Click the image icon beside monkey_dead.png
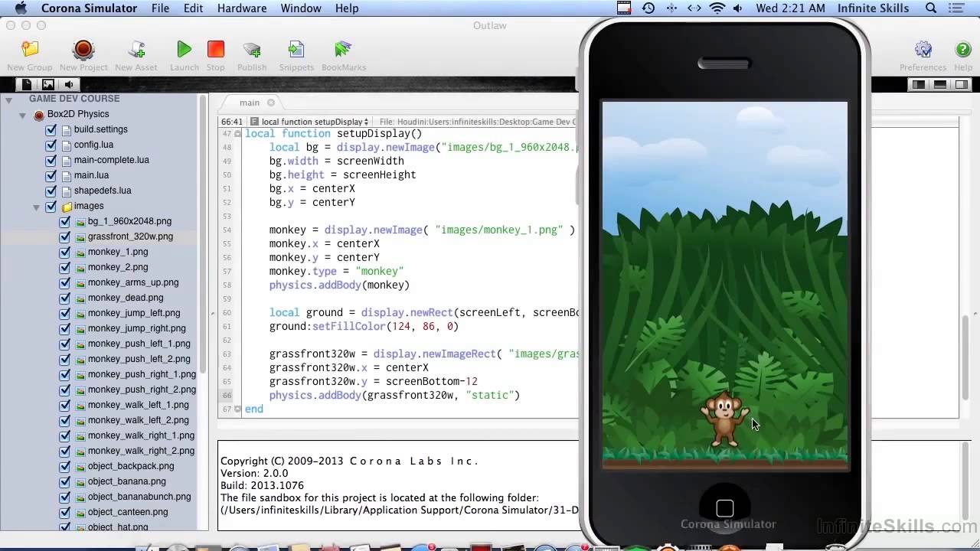Screen dimensions: 980x551 pos(80,298)
